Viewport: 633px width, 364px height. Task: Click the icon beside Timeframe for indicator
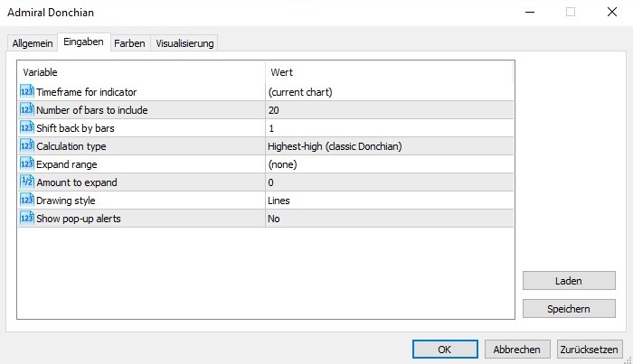(27, 92)
